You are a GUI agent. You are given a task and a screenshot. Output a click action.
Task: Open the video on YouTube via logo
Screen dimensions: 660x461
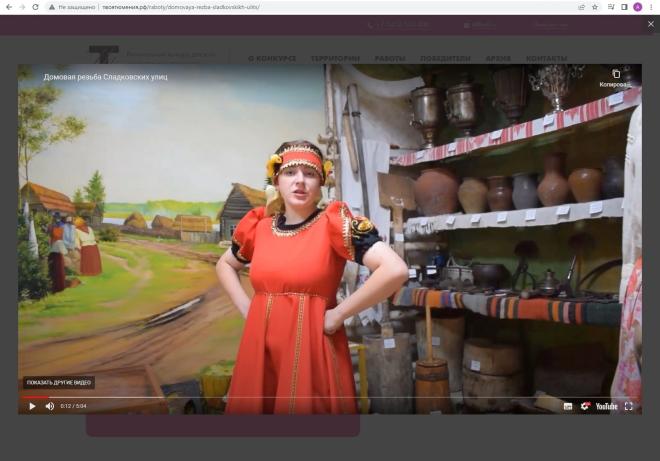(606, 406)
